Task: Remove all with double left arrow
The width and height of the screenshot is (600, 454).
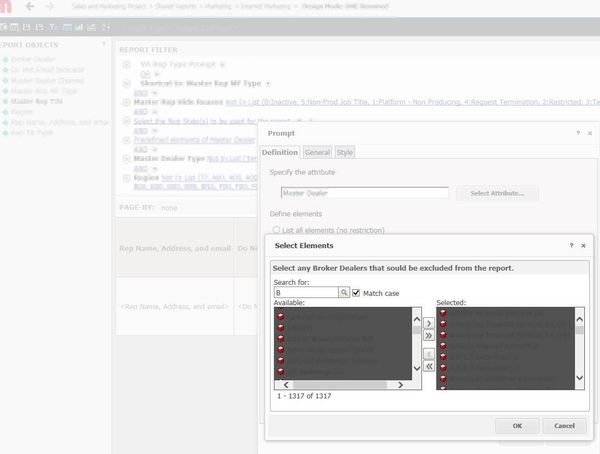Action: click(x=429, y=366)
